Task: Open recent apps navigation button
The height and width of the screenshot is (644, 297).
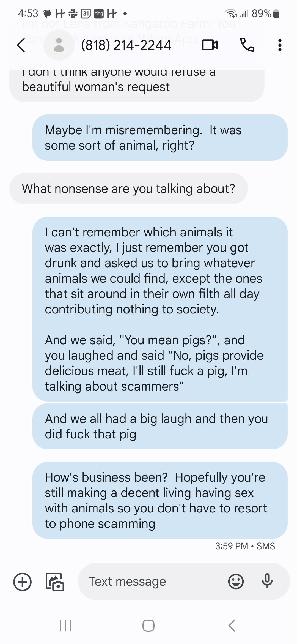Action: (x=65, y=625)
